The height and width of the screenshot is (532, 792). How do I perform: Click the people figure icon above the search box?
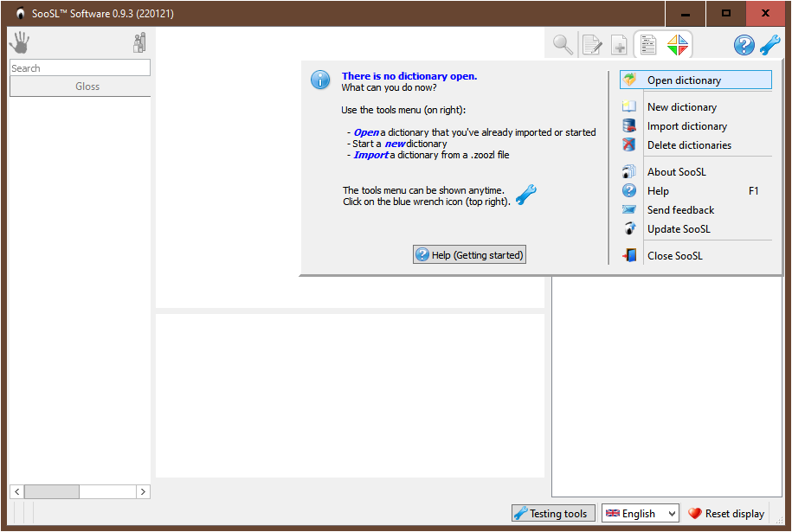point(139,43)
